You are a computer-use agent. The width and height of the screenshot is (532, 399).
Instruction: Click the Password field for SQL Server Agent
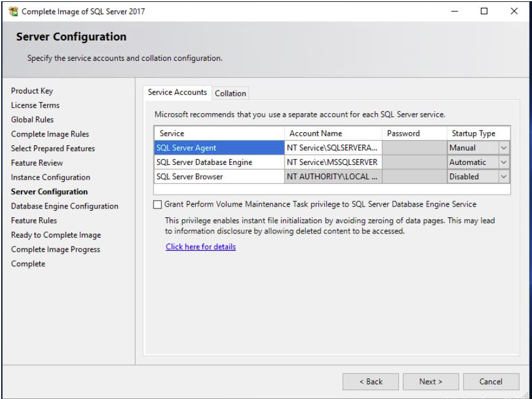pos(415,148)
